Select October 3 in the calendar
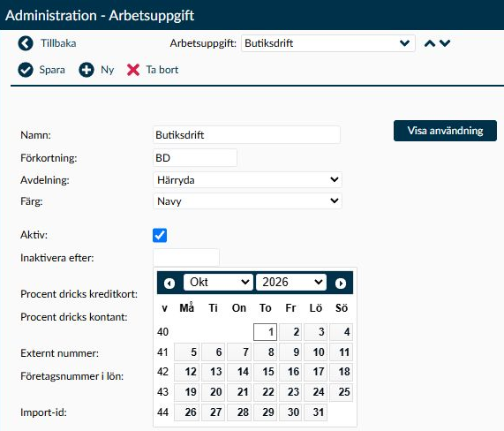The height and width of the screenshot is (431, 504). [x=316, y=332]
